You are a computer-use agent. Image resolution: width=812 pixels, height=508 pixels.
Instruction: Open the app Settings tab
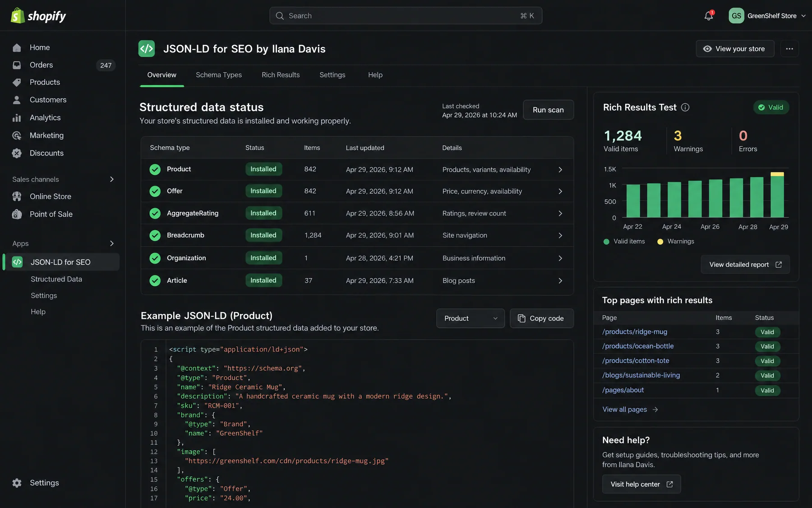coord(332,75)
